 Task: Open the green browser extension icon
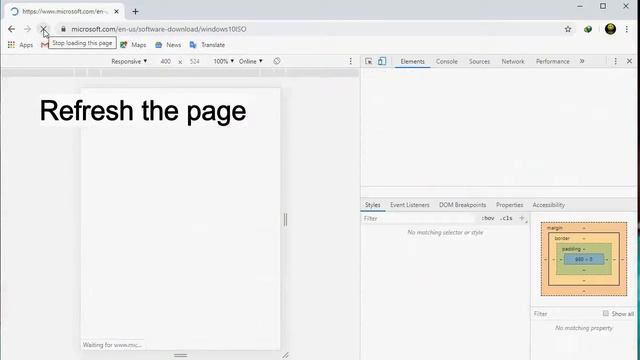(x=588, y=29)
